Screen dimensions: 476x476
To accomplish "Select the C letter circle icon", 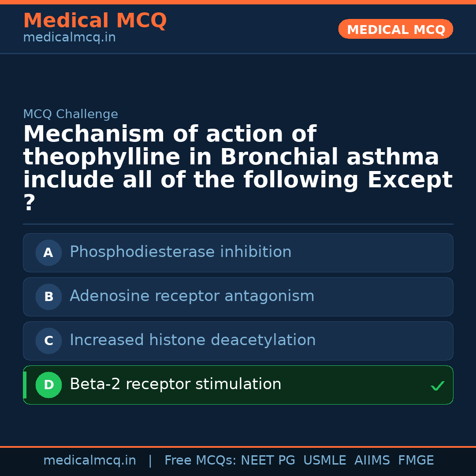I will coord(48,341).
